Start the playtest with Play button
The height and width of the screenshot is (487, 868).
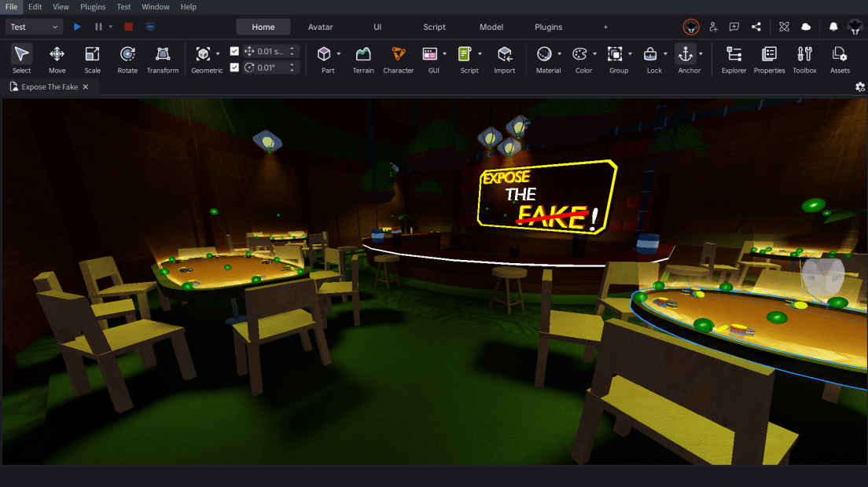tap(77, 27)
